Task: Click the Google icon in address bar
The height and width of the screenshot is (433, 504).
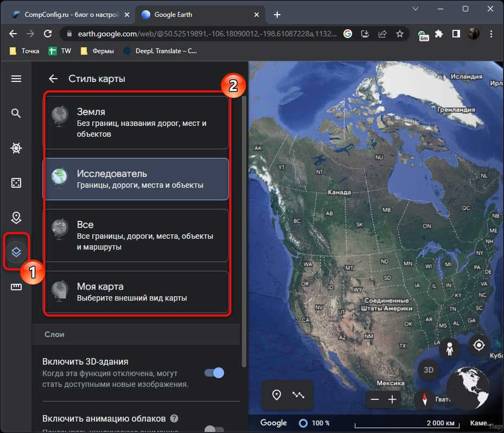Action: [347, 34]
